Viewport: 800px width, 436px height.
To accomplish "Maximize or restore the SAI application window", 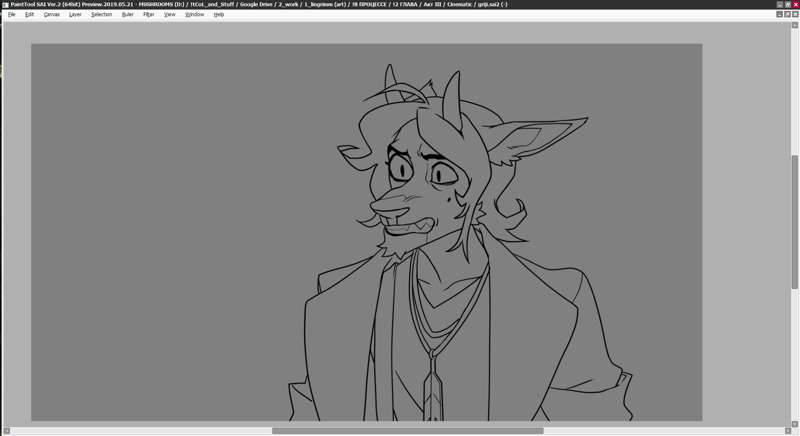I will 787,4.
